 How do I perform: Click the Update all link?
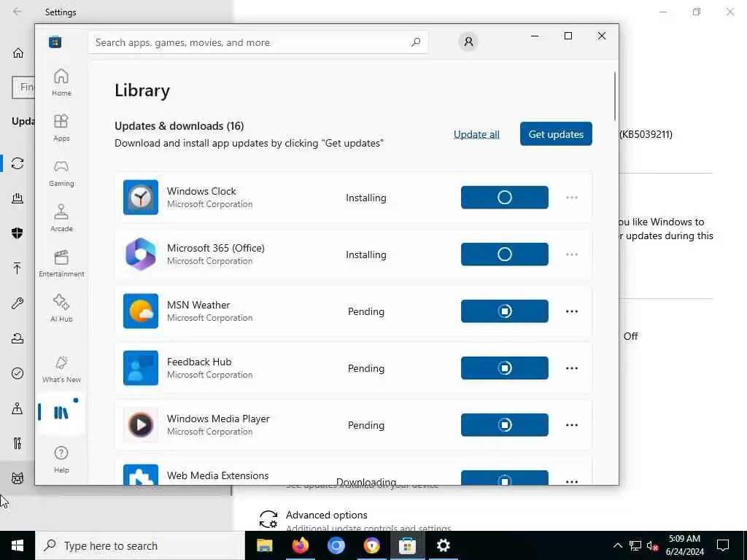tap(476, 134)
